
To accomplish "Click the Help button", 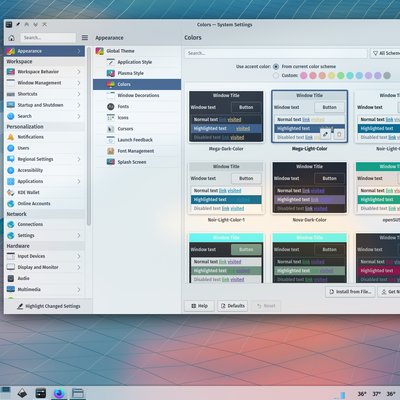I will coord(199,306).
